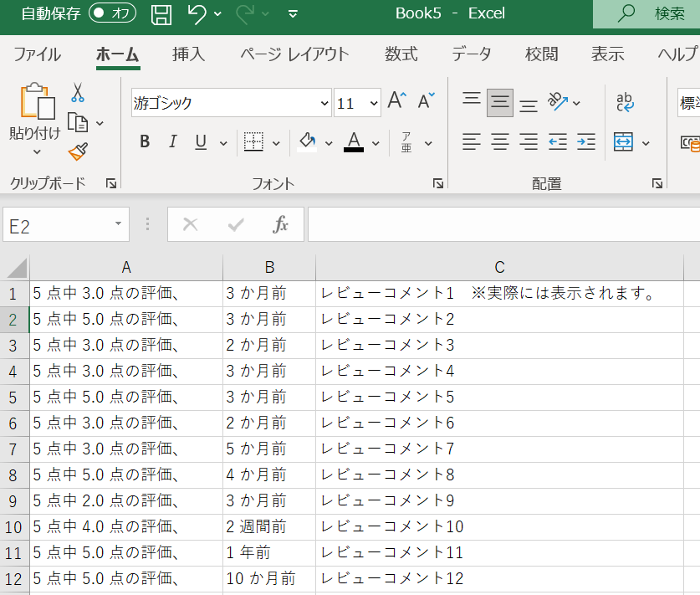Open the 数式 tab

pyautogui.click(x=401, y=54)
